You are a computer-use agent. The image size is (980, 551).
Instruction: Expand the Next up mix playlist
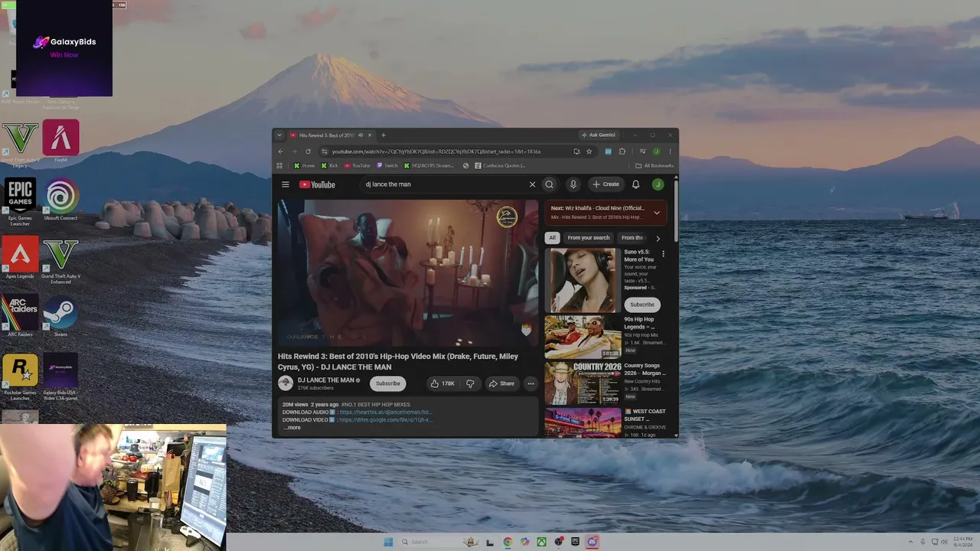pos(656,213)
